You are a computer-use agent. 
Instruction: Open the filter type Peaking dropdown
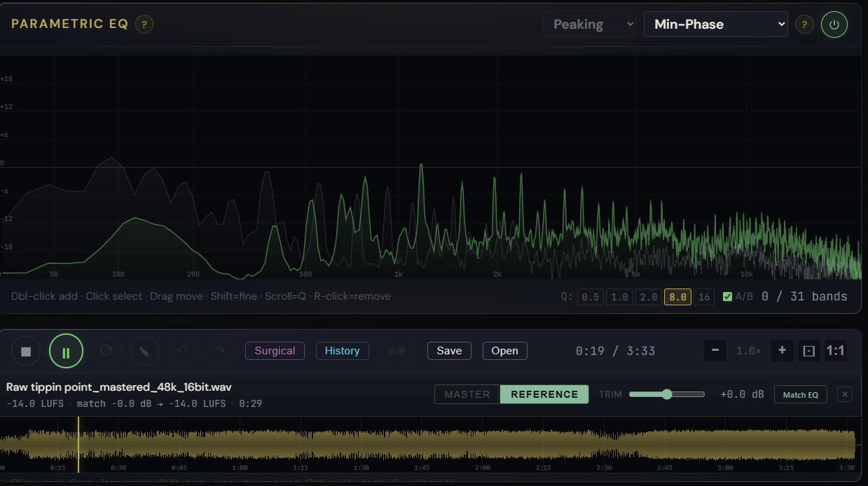click(589, 25)
